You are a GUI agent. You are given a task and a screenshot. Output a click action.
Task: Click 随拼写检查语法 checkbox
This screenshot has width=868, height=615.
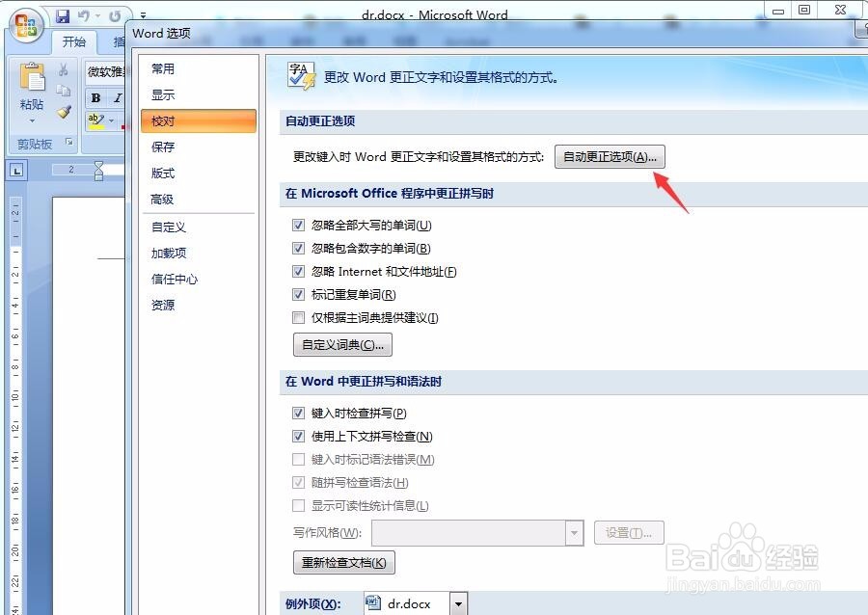(298, 482)
